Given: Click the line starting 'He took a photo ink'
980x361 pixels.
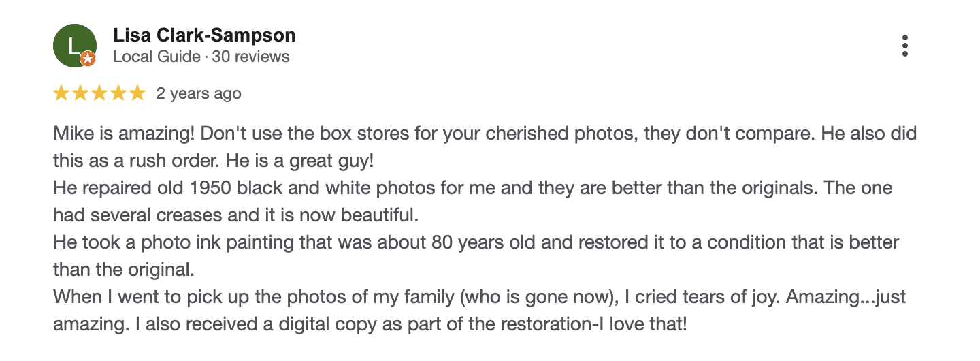Looking at the screenshot, I should pyautogui.click(x=476, y=242).
